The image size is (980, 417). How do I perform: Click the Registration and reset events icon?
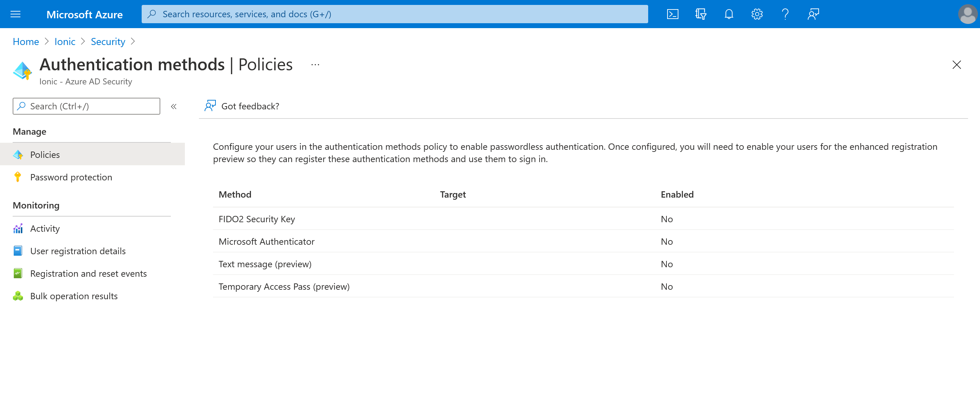(18, 273)
